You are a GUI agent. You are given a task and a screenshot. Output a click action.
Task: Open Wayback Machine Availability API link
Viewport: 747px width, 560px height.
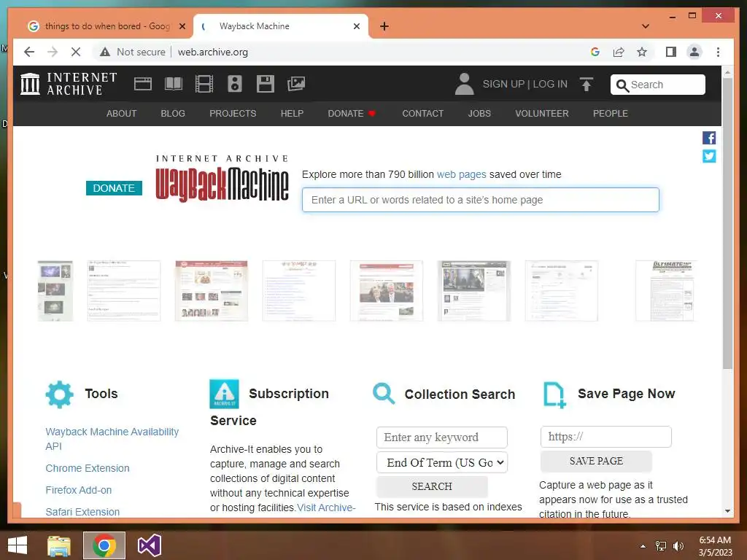[x=112, y=439]
